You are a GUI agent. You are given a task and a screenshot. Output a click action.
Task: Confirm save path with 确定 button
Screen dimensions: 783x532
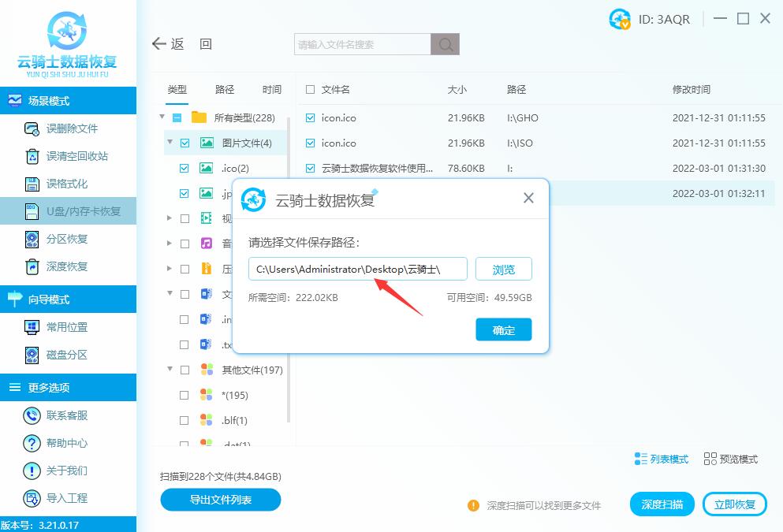coord(504,329)
